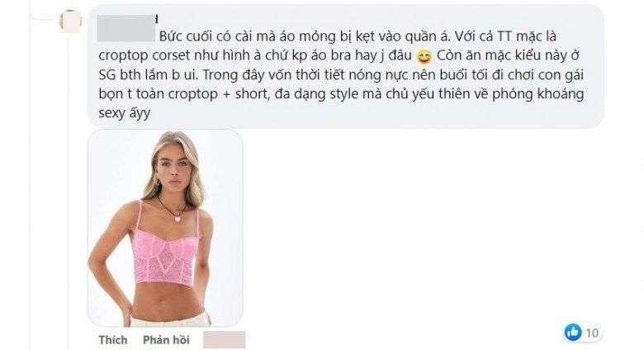Click the heart pendant necklace in photo

pyautogui.click(x=178, y=218)
